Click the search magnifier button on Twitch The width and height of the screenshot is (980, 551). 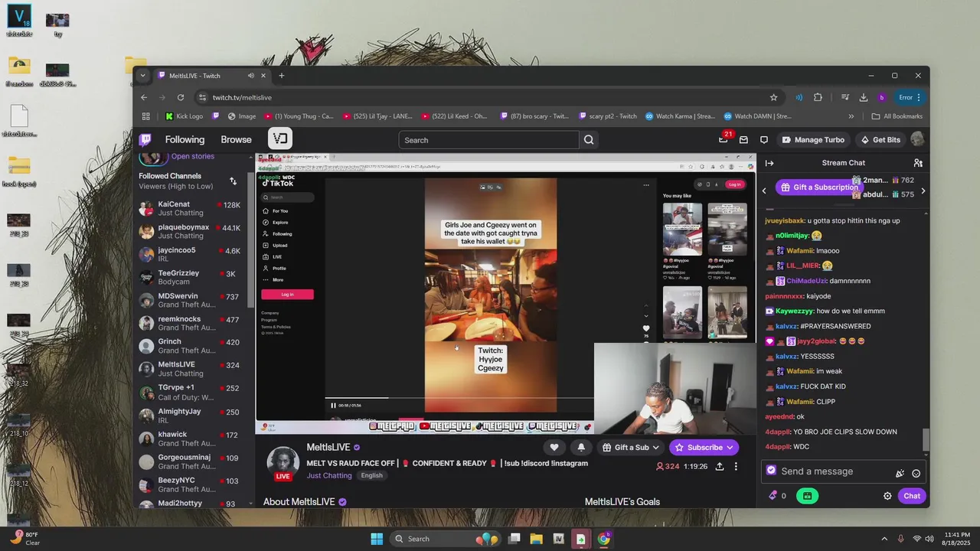tap(589, 140)
